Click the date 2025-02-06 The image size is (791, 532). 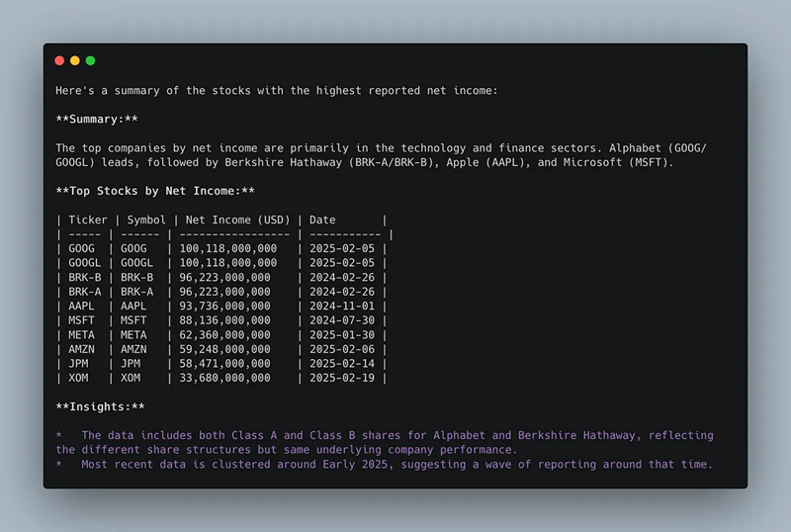(342, 349)
